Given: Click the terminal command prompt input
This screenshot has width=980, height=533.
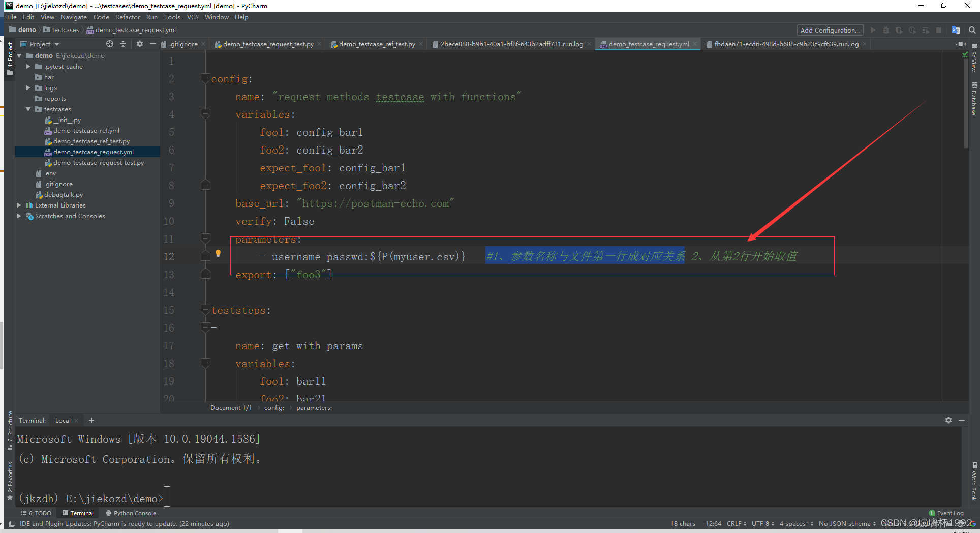Looking at the screenshot, I should click(x=167, y=497).
